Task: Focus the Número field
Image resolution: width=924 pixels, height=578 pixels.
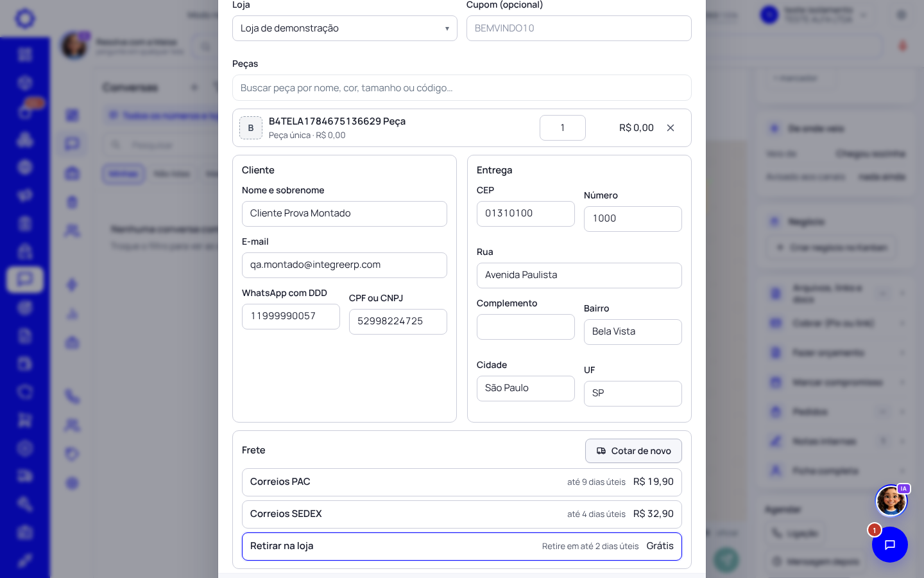Action: 633,219
